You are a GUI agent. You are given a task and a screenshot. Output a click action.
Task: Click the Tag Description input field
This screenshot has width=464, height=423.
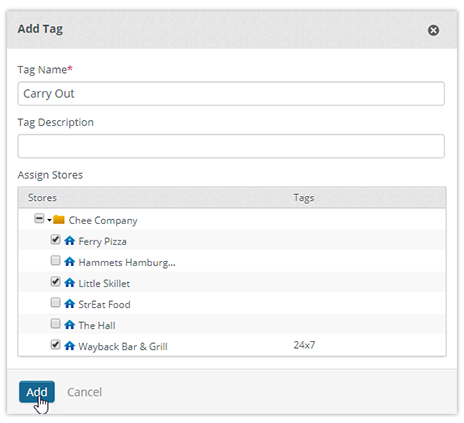pyautogui.click(x=231, y=146)
